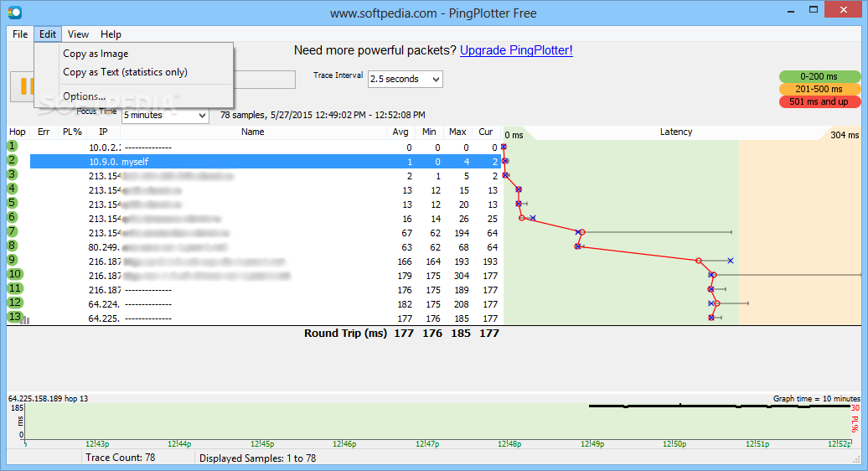Click IP 10.0.2. in hop 1 row
868x471 pixels.
tap(105, 148)
